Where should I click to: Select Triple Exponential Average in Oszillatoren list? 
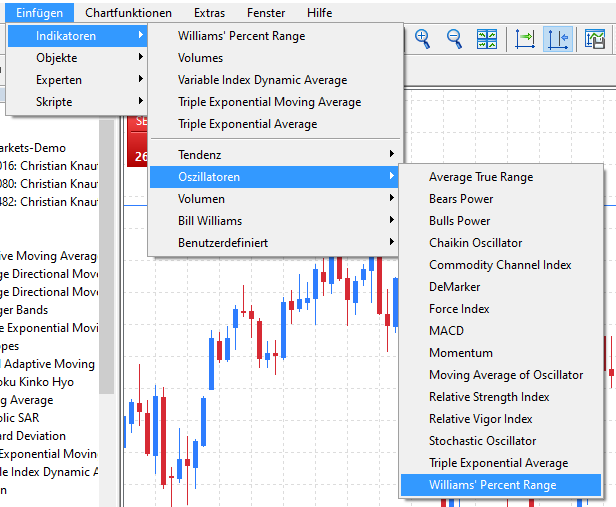501,463
